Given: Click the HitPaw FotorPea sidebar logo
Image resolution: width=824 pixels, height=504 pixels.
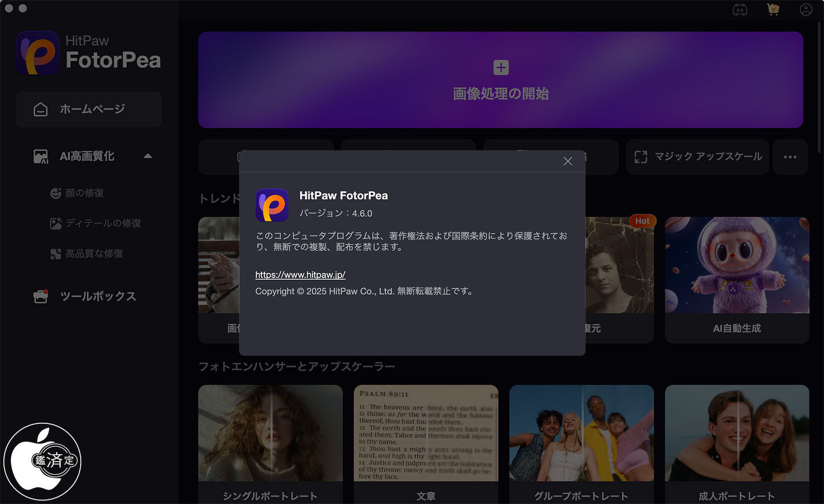Looking at the screenshot, I should 89,53.
